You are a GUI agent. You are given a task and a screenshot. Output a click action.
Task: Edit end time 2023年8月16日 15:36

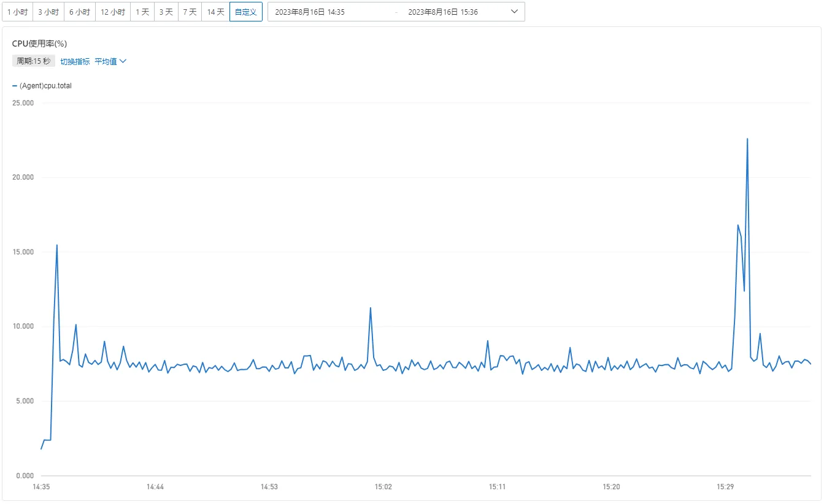pos(443,12)
